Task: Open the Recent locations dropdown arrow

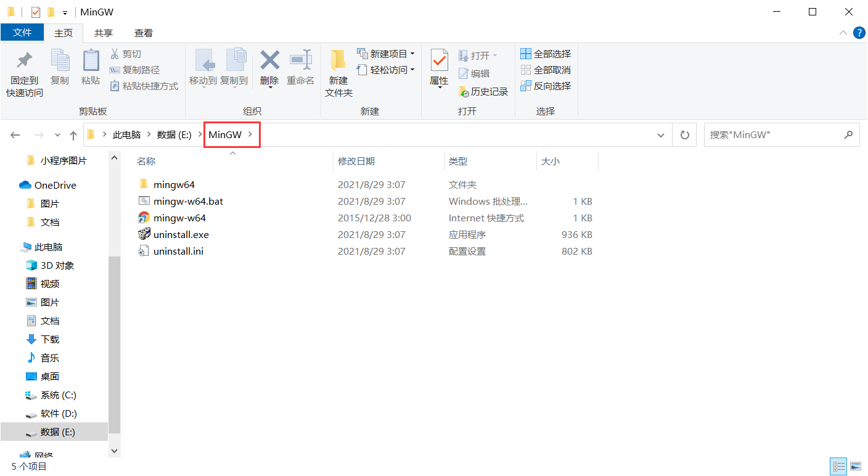Action: [57, 135]
